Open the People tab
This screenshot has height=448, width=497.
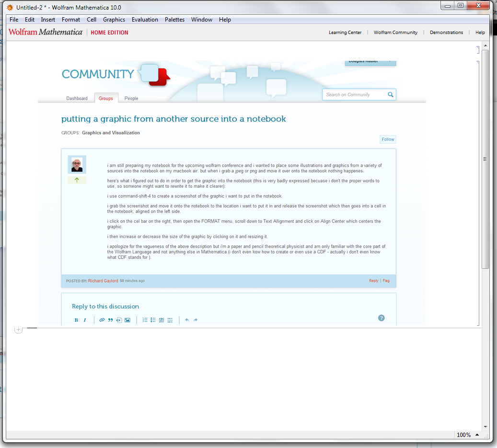131,99
